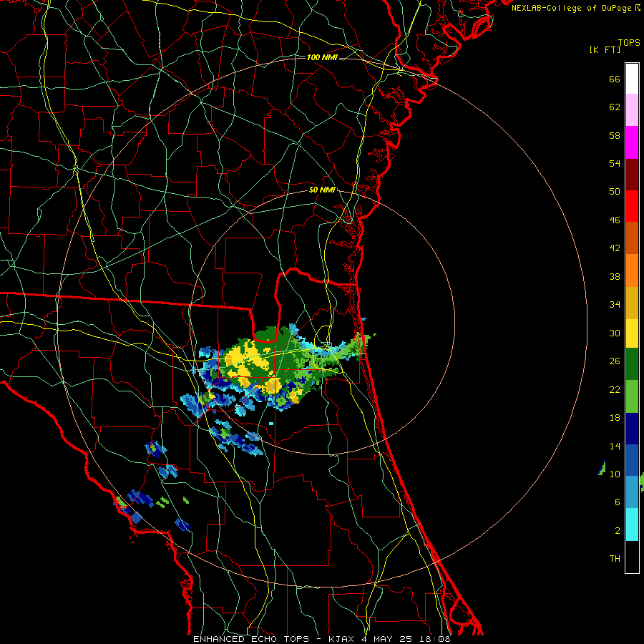Viewport: 644px width, 644px height.
Task: Click the 'TH' threshold legend label
Action: [615, 559]
